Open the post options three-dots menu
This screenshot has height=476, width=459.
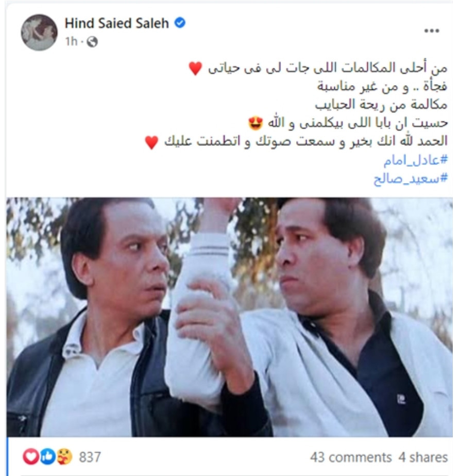[431, 30]
